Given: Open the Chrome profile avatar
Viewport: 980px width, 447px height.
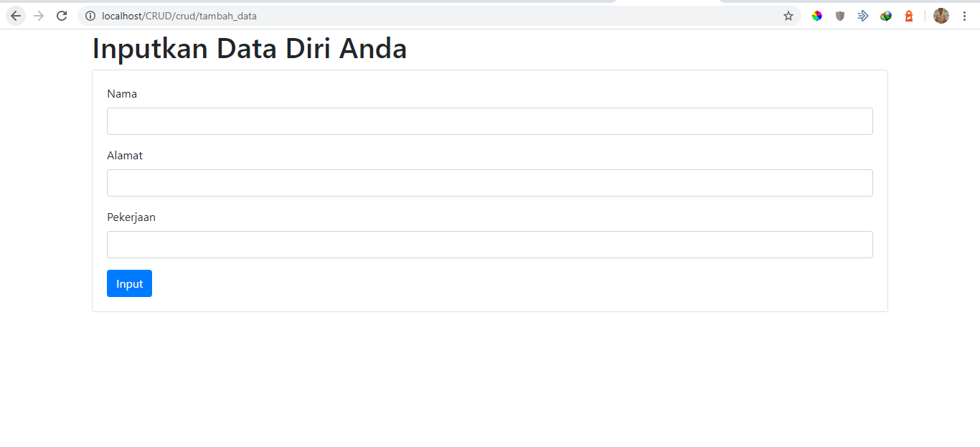Looking at the screenshot, I should coord(941,15).
